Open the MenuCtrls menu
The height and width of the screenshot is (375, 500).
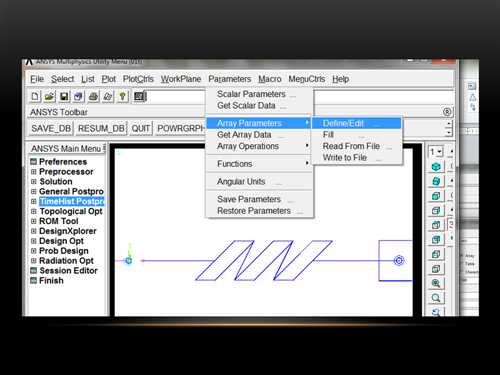307,79
